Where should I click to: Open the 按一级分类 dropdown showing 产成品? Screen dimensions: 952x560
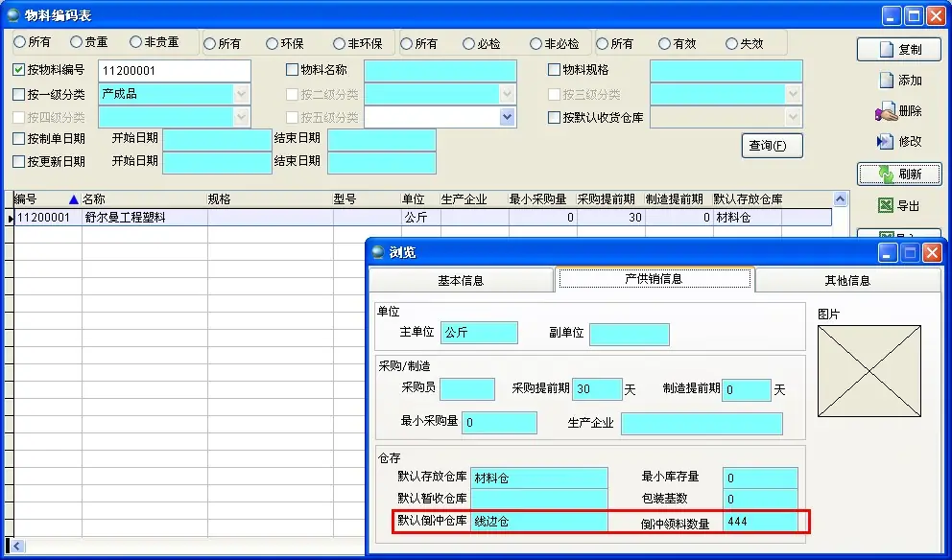241,94
